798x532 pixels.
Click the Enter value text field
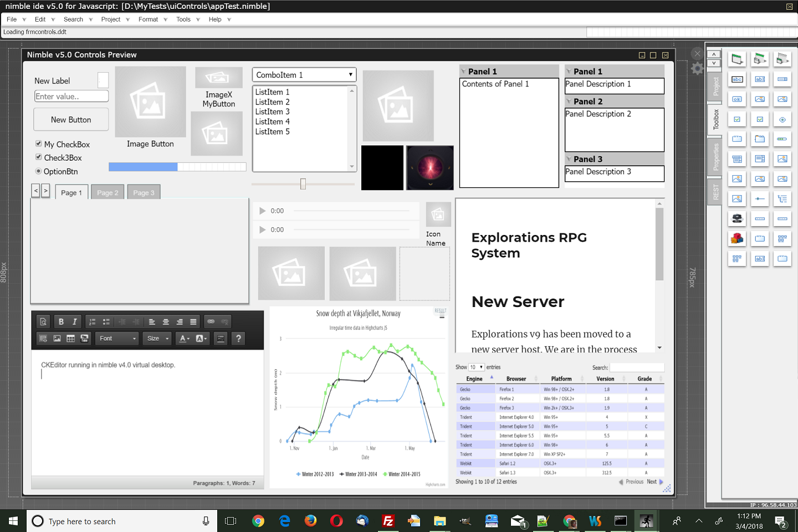pos(71,96)
